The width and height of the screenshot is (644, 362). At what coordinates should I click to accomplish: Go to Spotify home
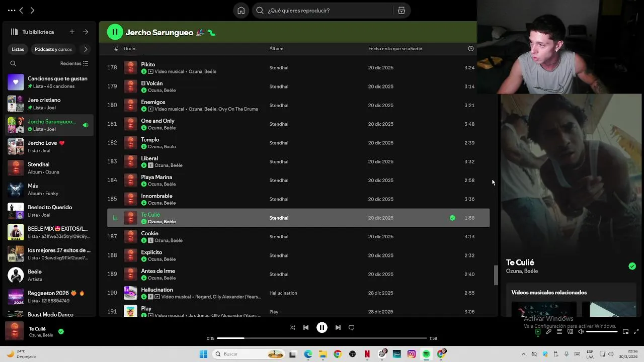point(241,11)
